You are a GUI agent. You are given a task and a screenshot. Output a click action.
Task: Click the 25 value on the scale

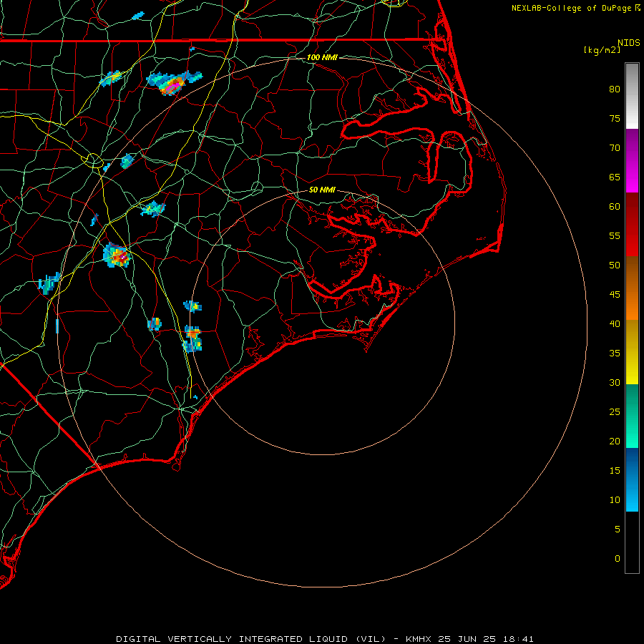point(615,412)
